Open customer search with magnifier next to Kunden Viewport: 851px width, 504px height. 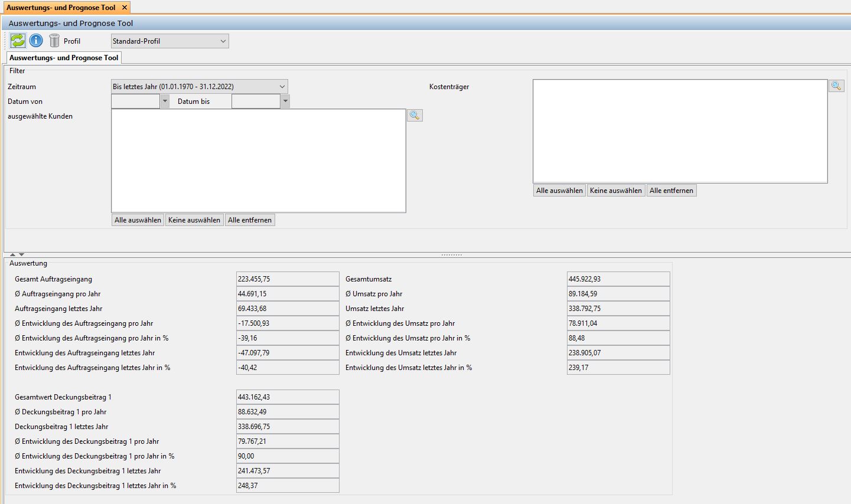[414, 115]
